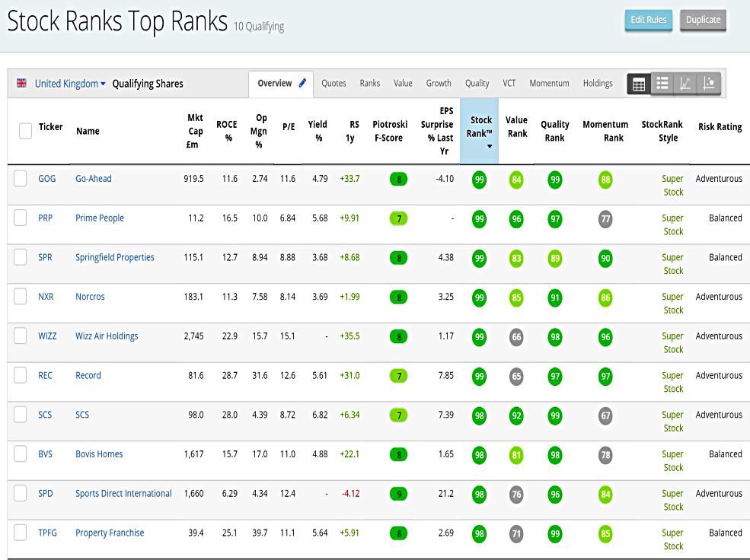Open the Springfield Properties link
The height and width of the screenshot is (560, 750).
[x=115, y=257]
